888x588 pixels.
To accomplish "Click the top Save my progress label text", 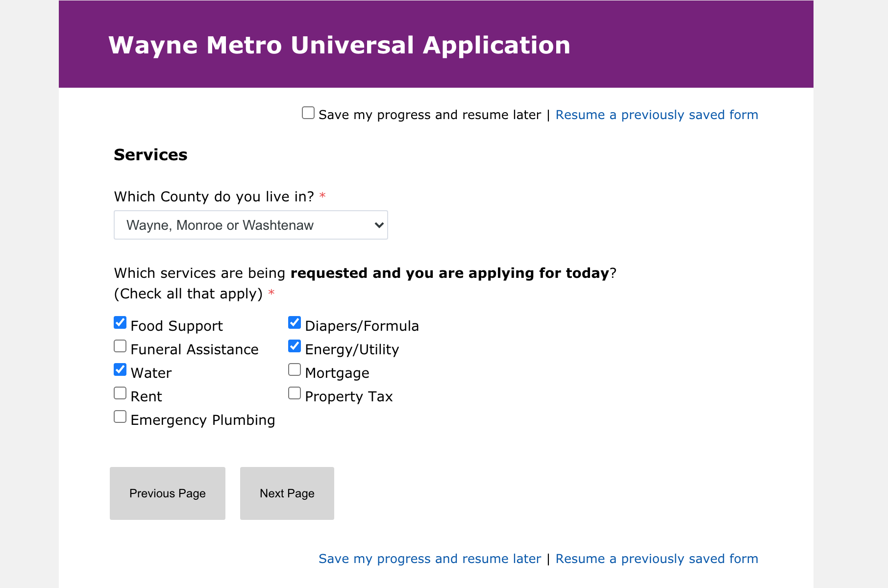I will tap(430, 115).
